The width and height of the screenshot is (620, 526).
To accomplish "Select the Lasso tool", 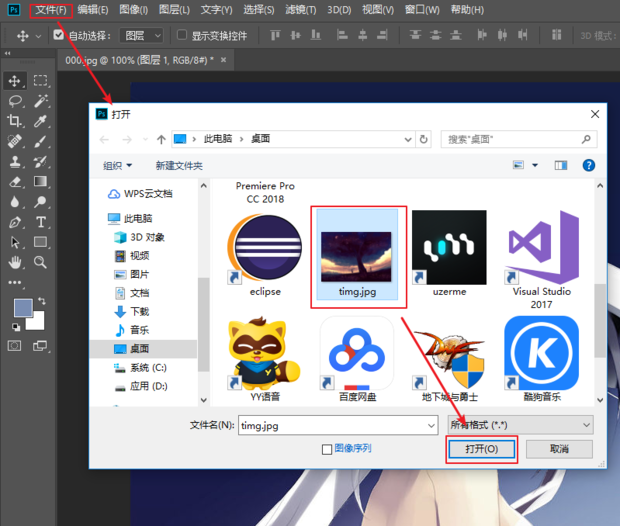I will click(15, 101).
